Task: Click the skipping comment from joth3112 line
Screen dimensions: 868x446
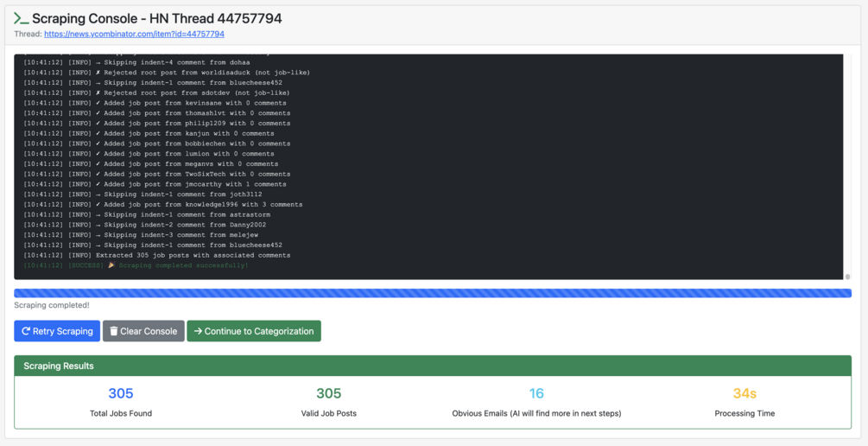Action: 143,194
